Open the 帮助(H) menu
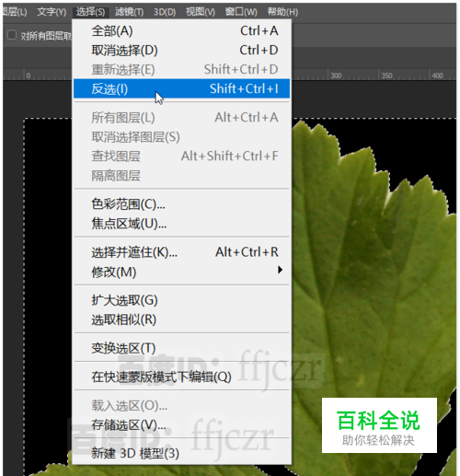Image resolution: width=460 pixels, height=476 pixels. point(282,12)
